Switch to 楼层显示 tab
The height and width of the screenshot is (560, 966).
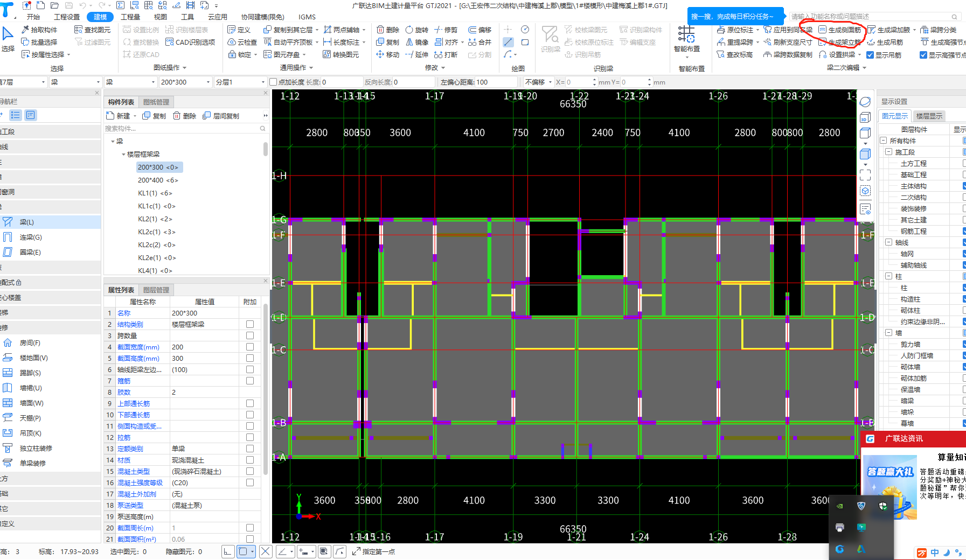(x=929, y=116)
